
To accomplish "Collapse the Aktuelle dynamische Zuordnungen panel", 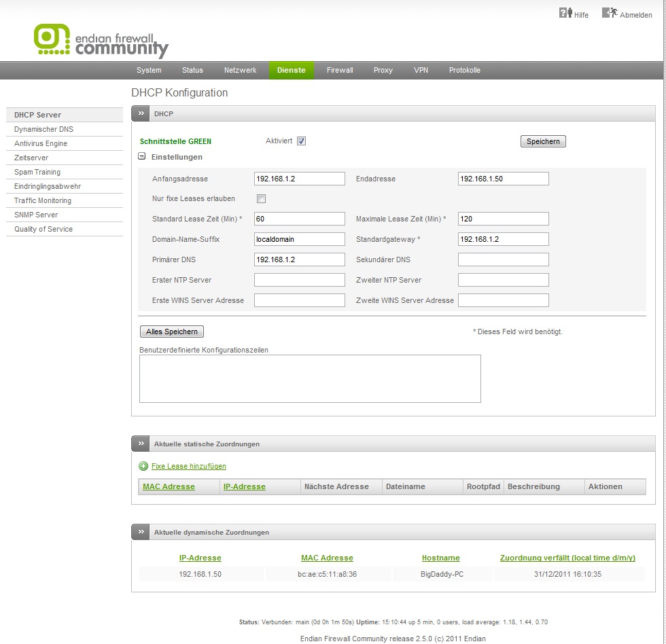I will click(x=141, y=532).
